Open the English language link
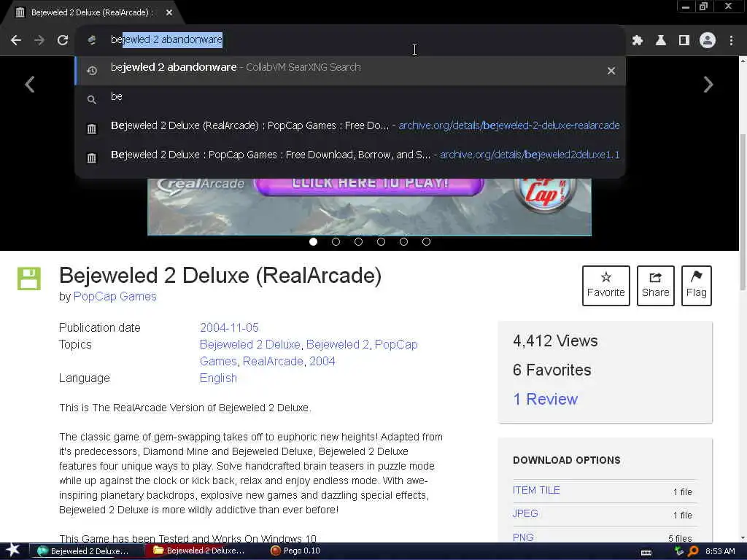This screenshot has width=747, height=560. pos(218,378)
